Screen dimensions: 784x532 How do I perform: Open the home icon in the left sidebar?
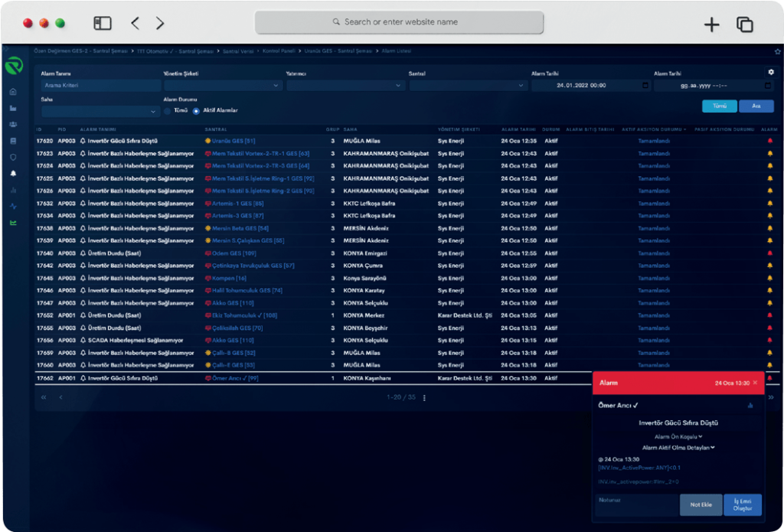click(x=13, y=92)
